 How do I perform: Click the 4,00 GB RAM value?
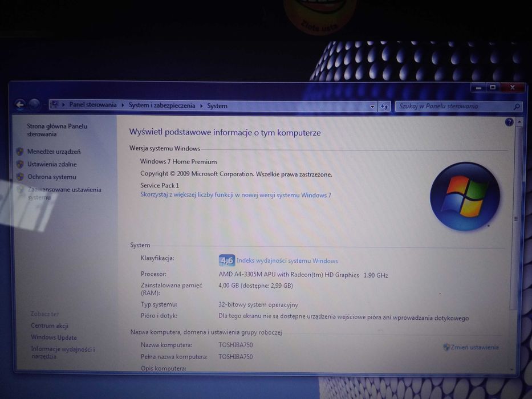click(x=255, y=286)
